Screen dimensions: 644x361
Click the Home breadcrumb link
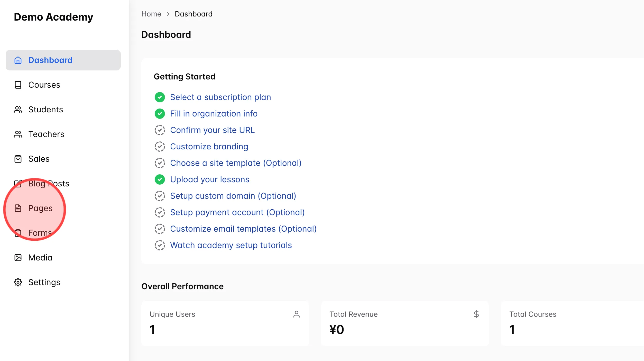(x=151, y=14)
